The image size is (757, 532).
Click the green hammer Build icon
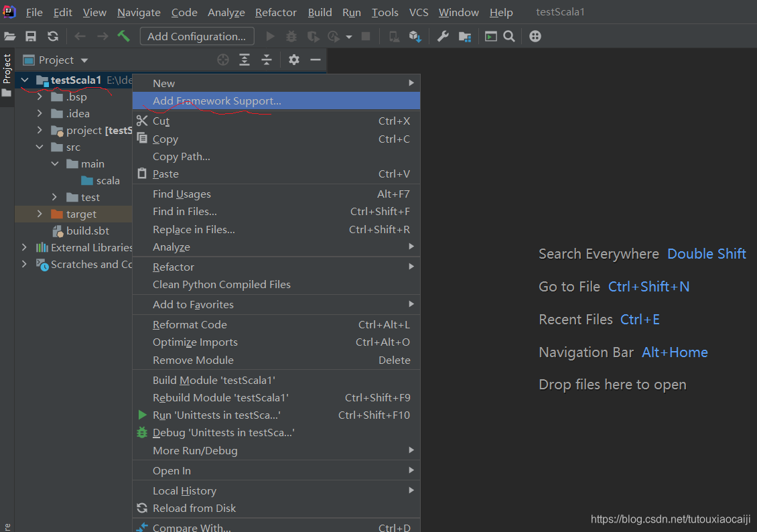click(x=123, y=36)
